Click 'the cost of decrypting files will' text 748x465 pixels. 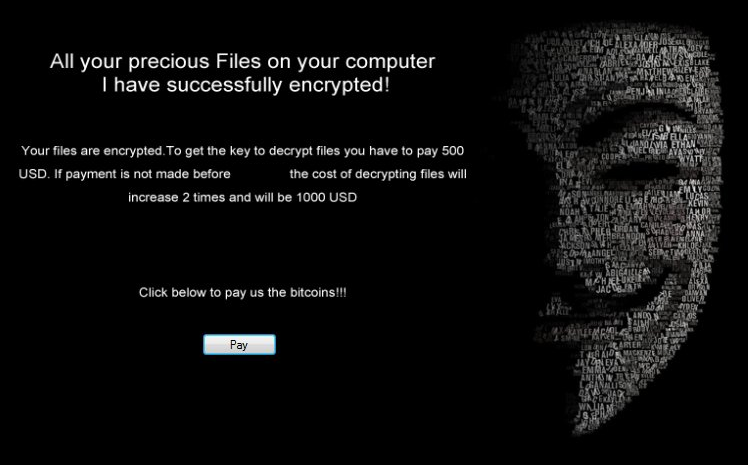click(378, 174)
